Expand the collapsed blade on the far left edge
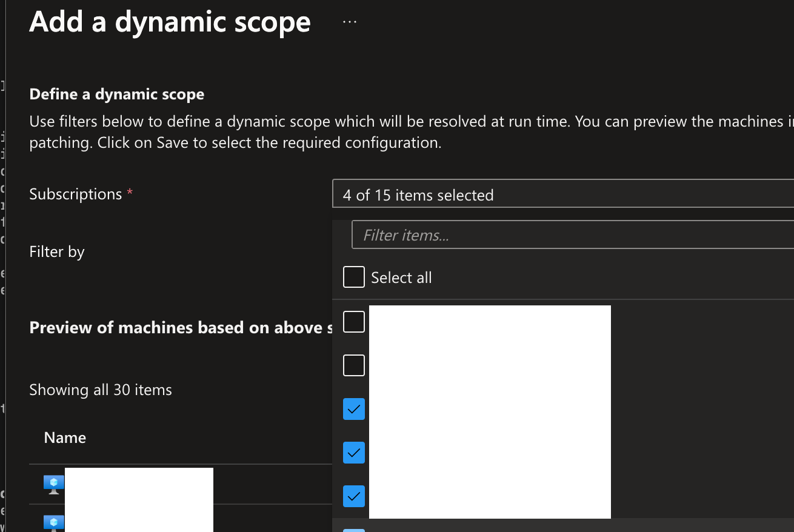 coord(4,267)
